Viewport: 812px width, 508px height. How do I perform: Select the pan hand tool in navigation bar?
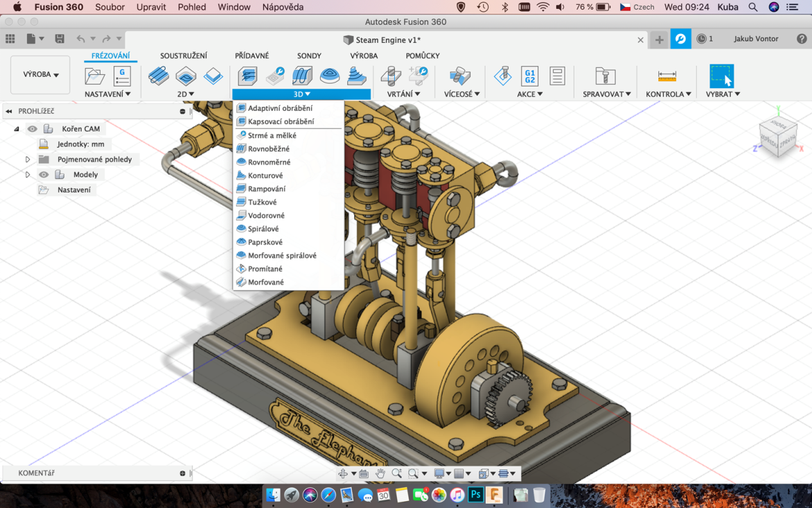[380, 474]
